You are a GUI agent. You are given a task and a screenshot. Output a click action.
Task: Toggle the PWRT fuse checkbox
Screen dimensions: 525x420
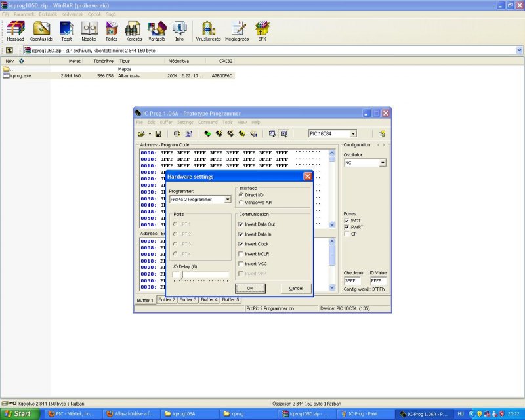click(346, 227)
